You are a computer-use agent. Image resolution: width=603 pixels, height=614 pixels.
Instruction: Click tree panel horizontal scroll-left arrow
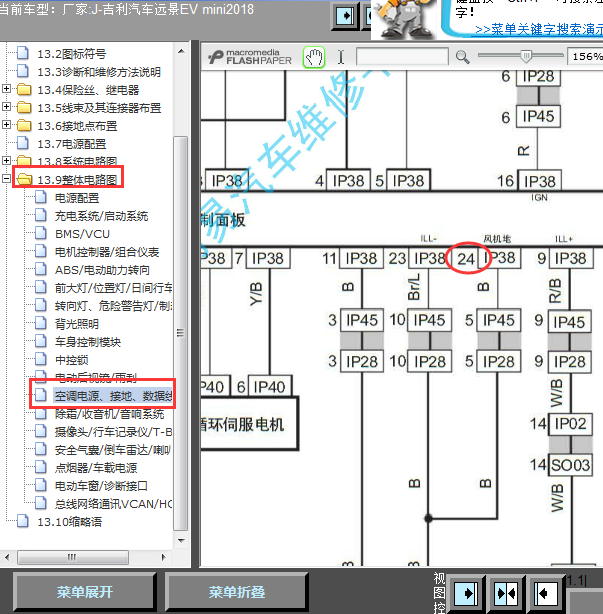[x=7, y=557]
